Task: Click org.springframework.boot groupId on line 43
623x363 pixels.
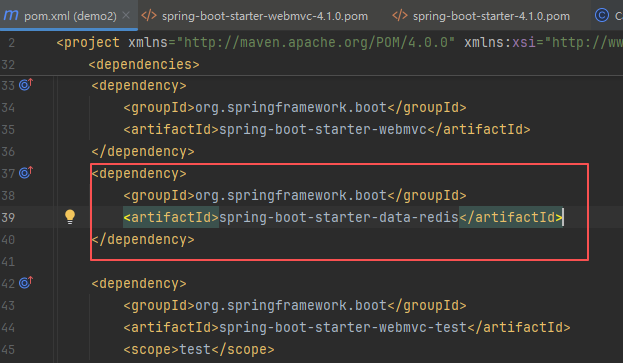Action: [x=291, y=305]
